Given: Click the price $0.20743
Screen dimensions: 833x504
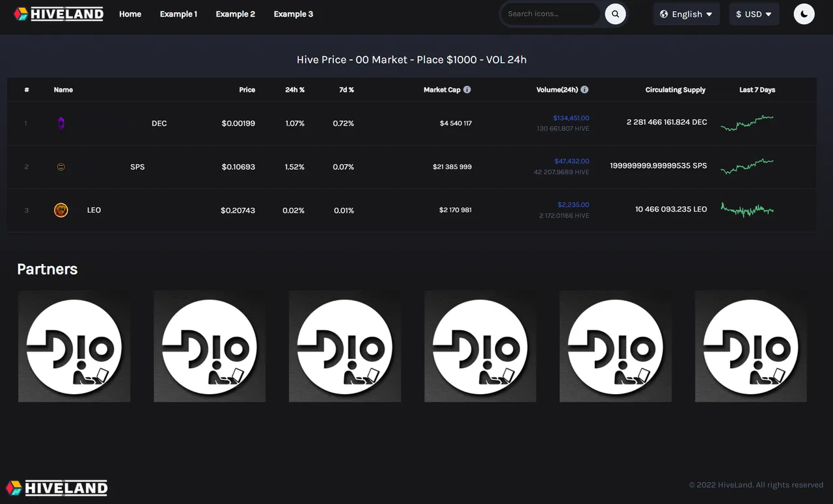Looking at the screenshot, I should [x=238, y=211].
